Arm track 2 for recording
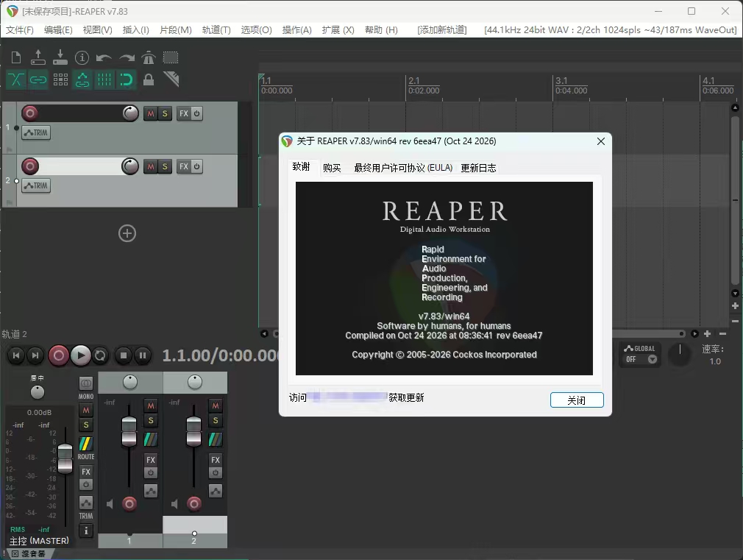743x560 pixels. [30, 166]
